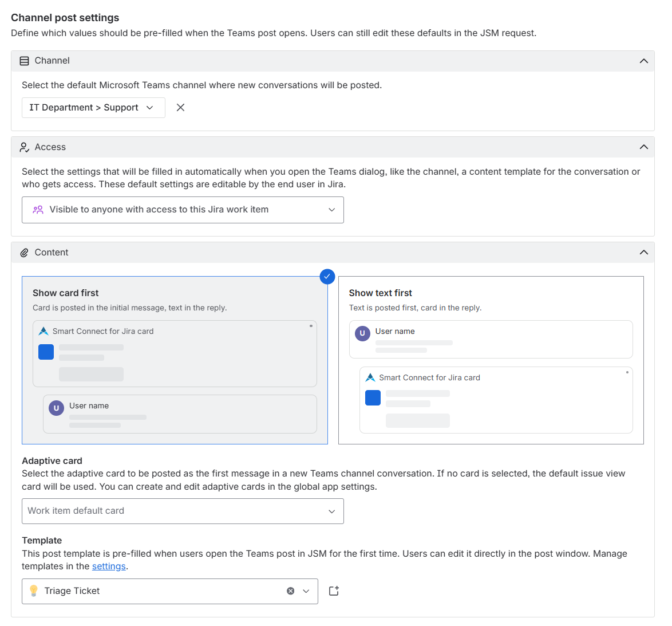Image resolution: width=672 pixels, height=626 pixels.
Task: Clear the Triage Ticket template selection
Action: coord(291,591)
